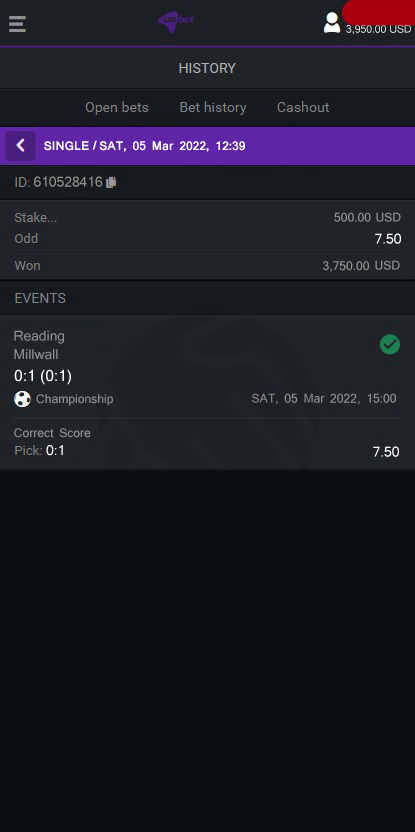Click the Won amount 3,750.00 USD
This screenshot has height=832, width=415.
[361, 266]
